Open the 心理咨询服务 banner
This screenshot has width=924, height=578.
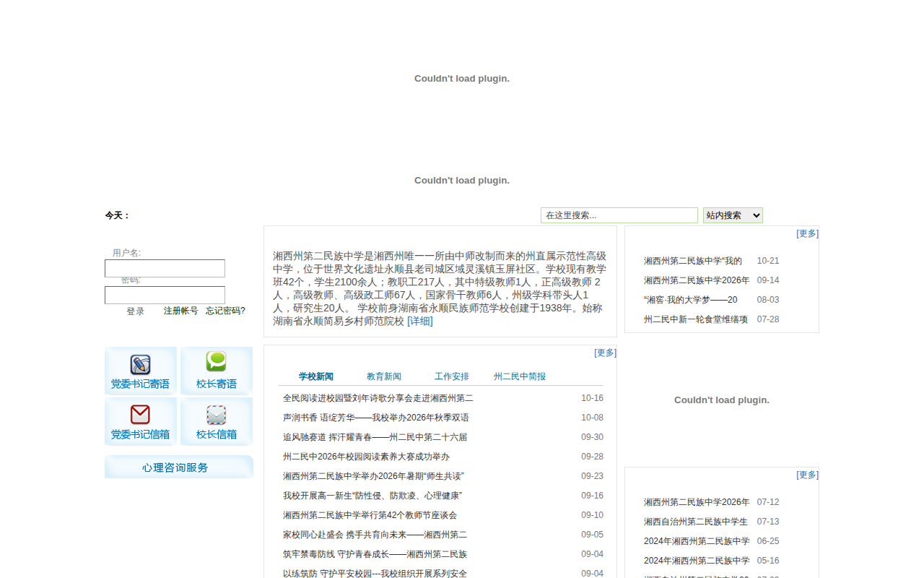179,467
